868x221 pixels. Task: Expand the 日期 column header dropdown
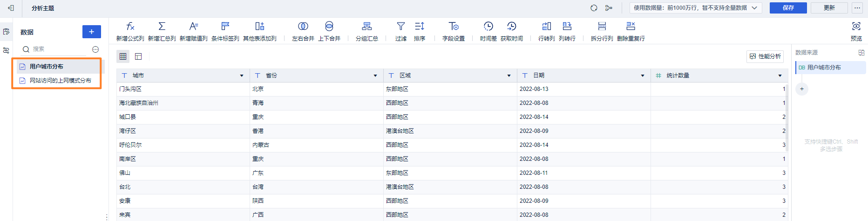[643, 76]
